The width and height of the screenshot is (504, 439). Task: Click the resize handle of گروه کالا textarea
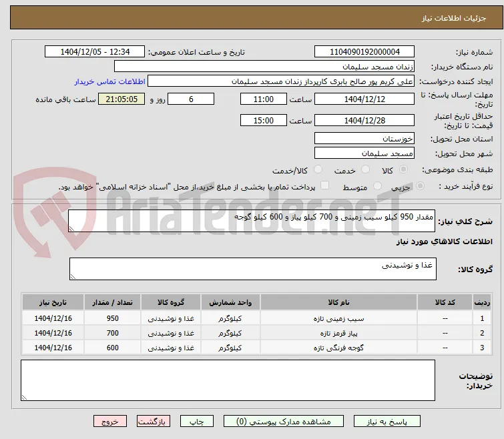[73, 276]
